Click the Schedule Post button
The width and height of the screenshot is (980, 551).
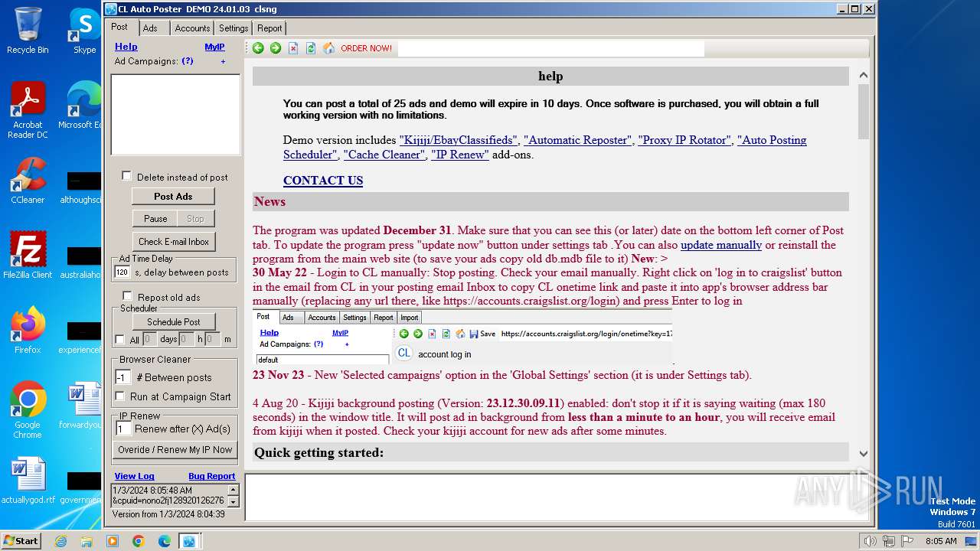pyautogui.click(x=174, y=321)
